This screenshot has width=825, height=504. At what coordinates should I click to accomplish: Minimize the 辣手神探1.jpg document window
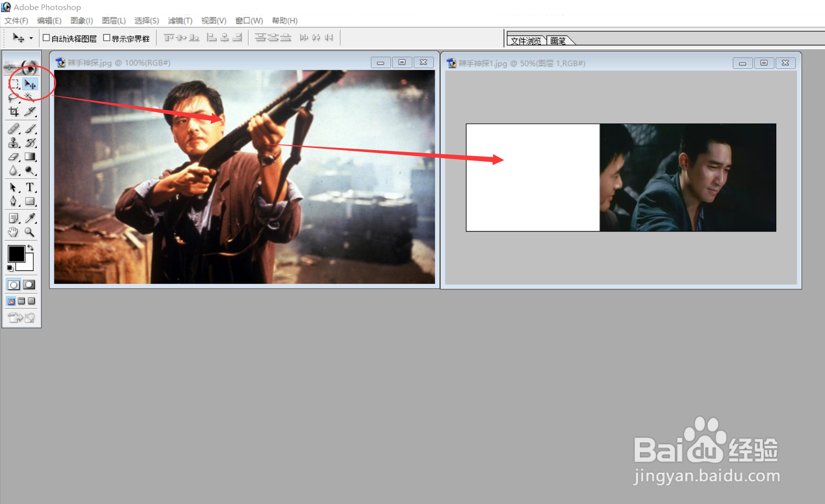pyautogui.click(x=742, y=63)
